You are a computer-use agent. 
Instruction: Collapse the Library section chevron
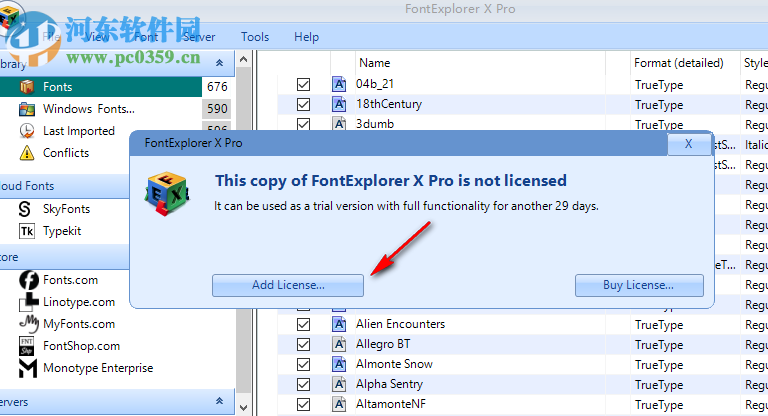[x=219, y=63]
